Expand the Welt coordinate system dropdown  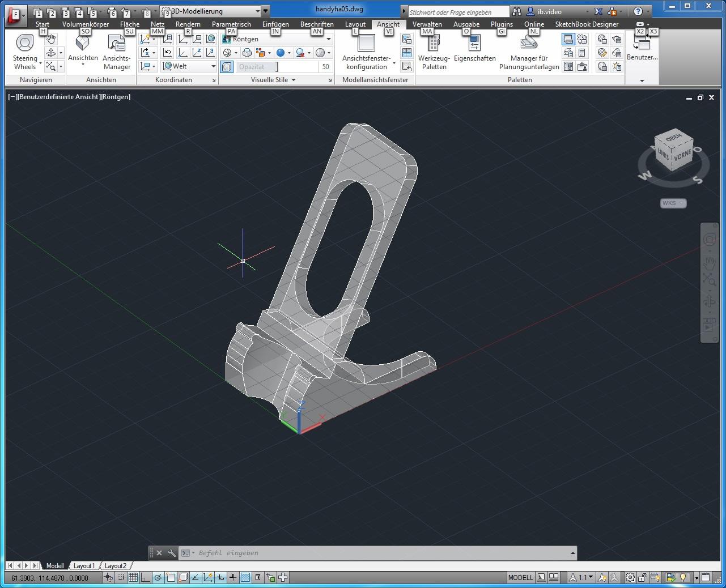point(213,66)
